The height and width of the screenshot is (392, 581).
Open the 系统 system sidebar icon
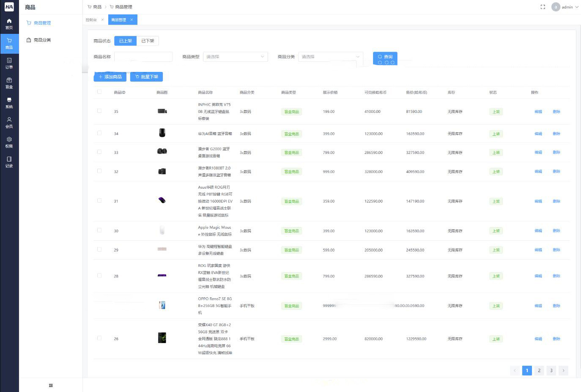[x=9, y=103]
